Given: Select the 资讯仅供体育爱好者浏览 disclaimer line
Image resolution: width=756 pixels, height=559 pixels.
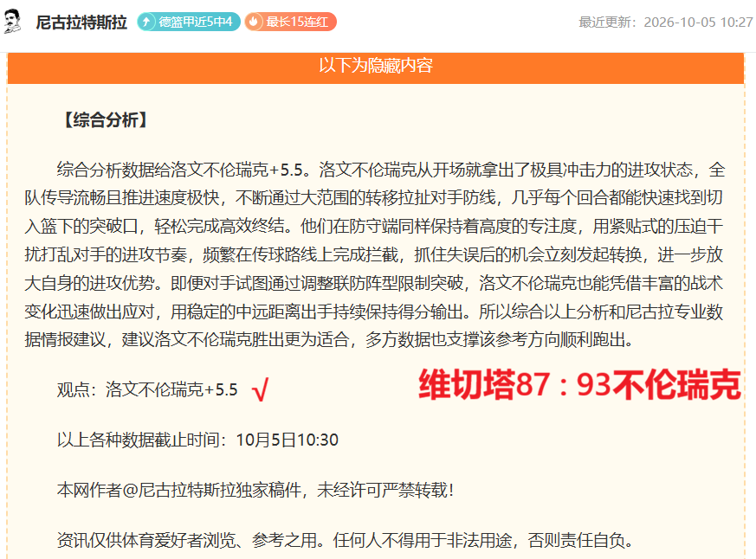Looking at the screenshot, I should (x=346, y=540).
